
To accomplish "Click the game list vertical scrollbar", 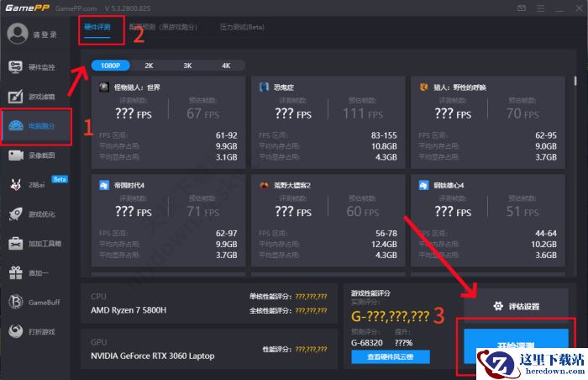I will pyautogui.click(x=575, y=81).
